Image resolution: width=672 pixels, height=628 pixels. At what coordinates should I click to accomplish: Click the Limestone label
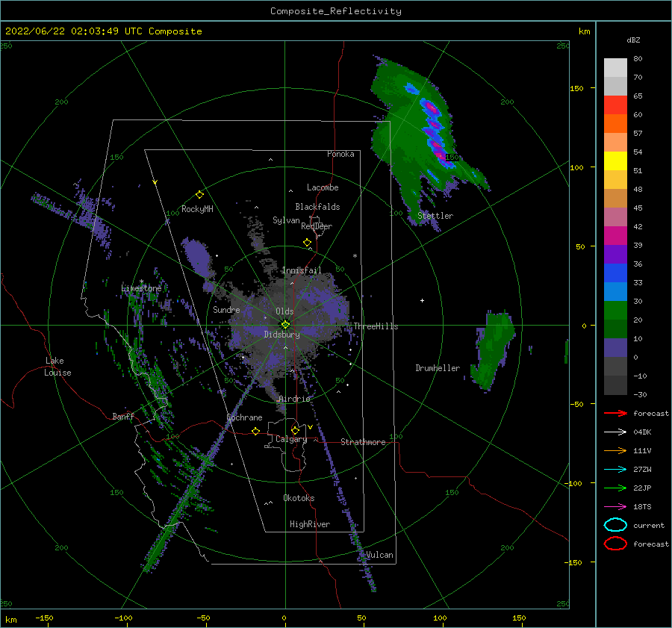141,288
